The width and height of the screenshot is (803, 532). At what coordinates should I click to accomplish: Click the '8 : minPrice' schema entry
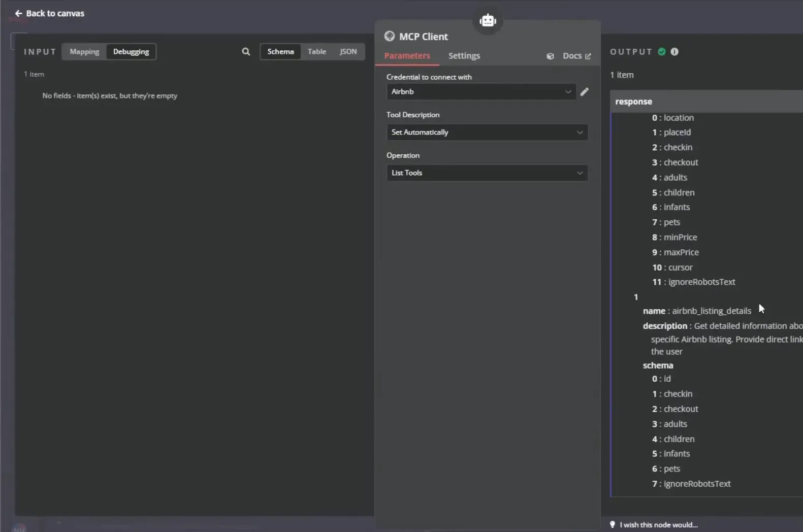pyautogui.click(x=674, y=238)
